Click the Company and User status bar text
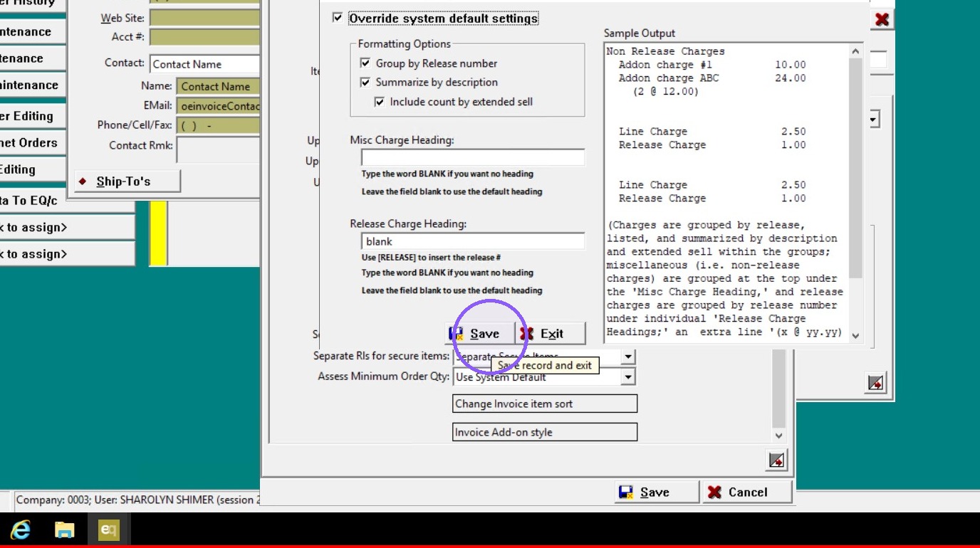 tap(138, 500)
